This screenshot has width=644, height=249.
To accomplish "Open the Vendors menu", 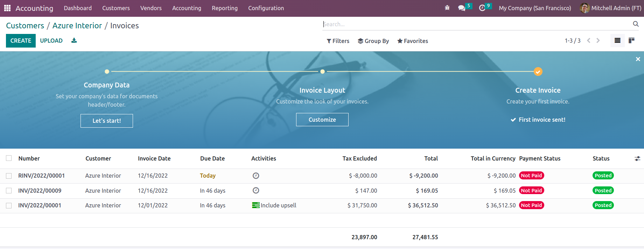I will pos(151,8).
